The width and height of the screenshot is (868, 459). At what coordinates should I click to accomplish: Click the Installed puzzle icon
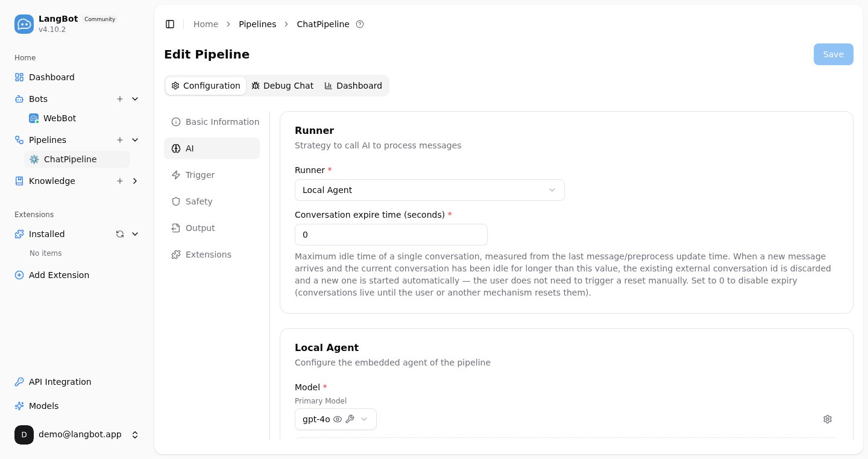pos(19,234)
